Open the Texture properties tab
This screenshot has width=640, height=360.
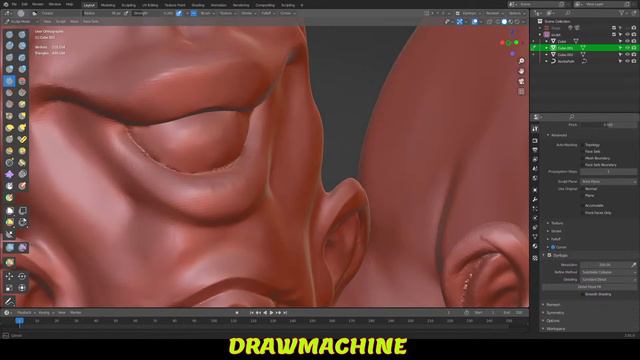pos(535,258)
